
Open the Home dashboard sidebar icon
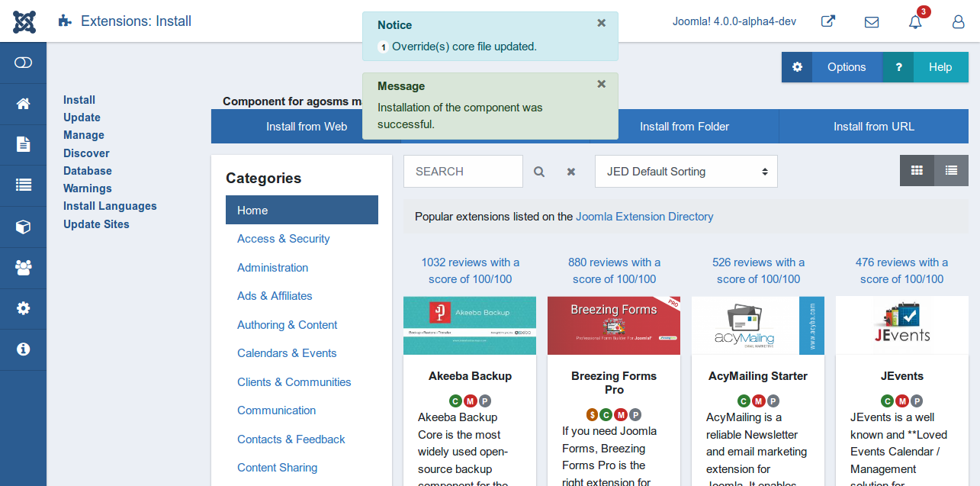click(x=23, y=104)
